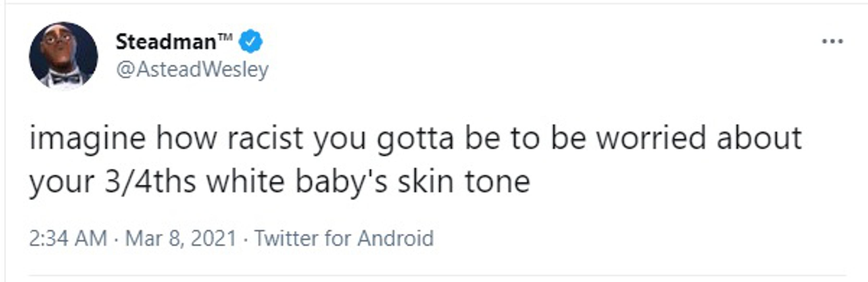Click the word "skin" in the tweet
868x282 pixels.
[x=425, y=182]
